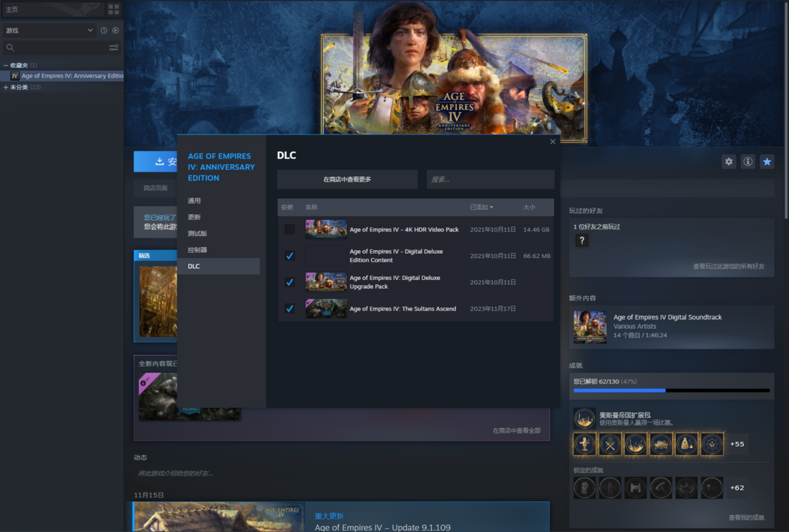Click Age of Empires IV Digital Soundtrack title
The width and height of the screenshot is (789, 532).
click(x=667, y=317)
